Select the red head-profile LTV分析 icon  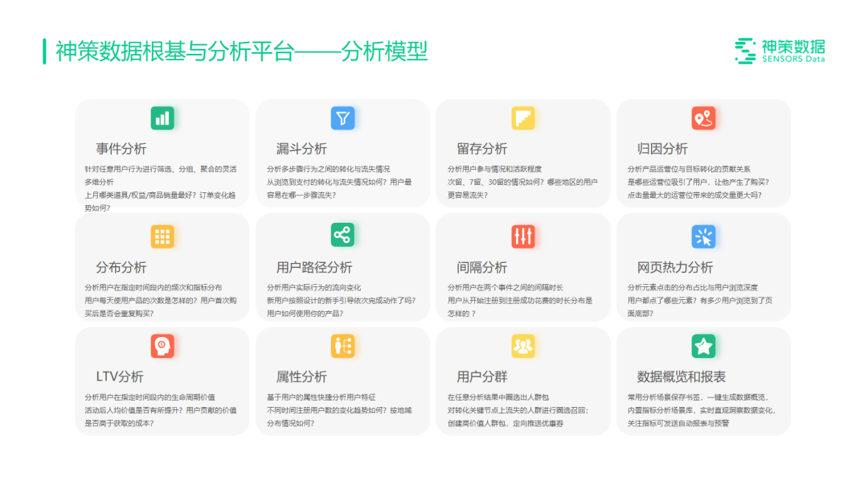pos(162,346)
